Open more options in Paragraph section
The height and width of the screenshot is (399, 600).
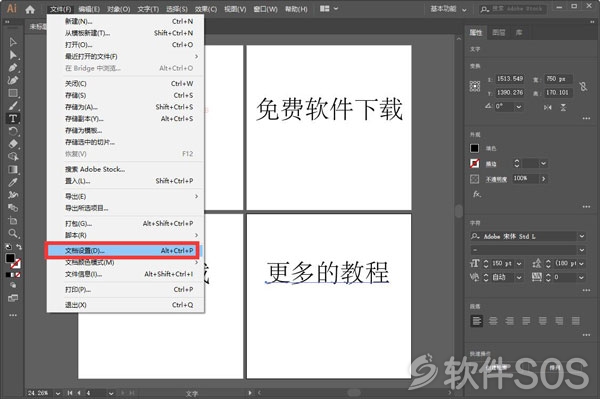586,335
